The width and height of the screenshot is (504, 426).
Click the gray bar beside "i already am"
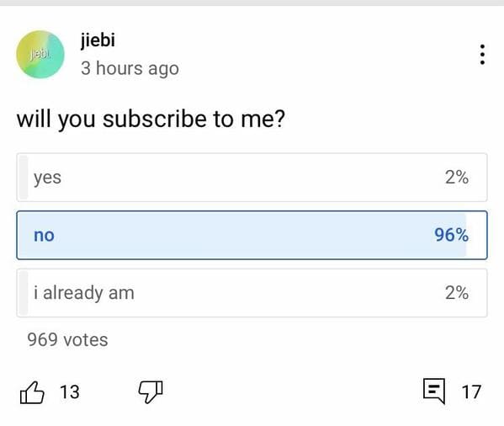click(x=24, y=293)
